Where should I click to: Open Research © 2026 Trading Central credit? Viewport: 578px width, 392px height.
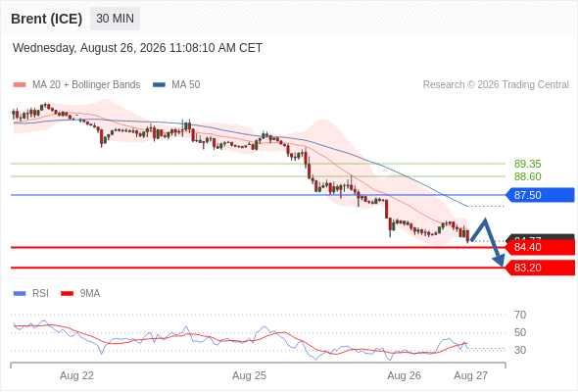(496, 85)
